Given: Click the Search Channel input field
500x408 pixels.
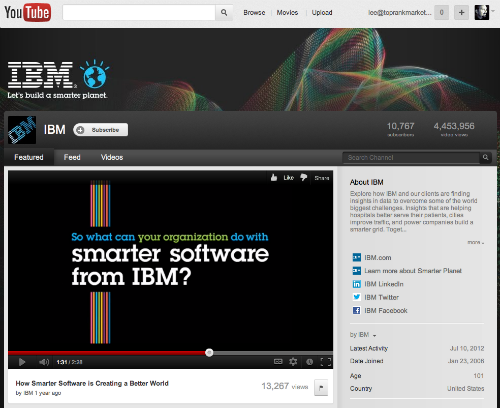Looking at the screenshot, I should tap(412, 157).
